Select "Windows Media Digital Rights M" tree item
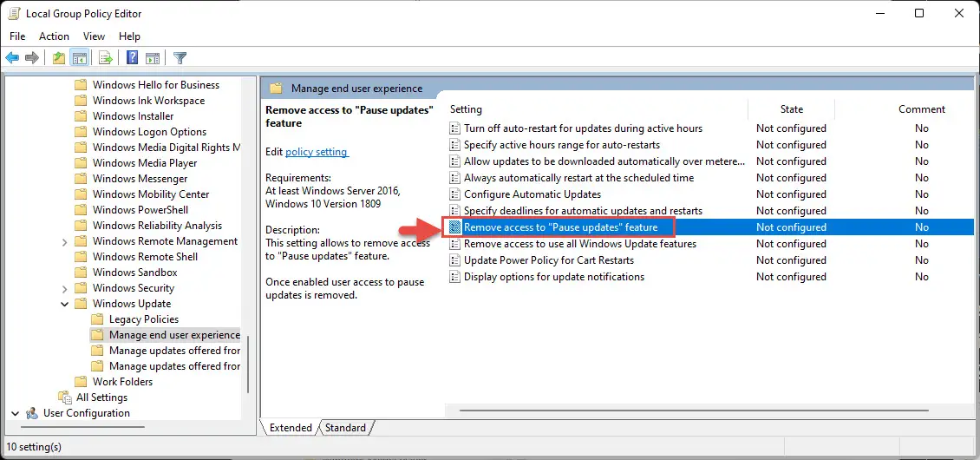 pos(167,147)
